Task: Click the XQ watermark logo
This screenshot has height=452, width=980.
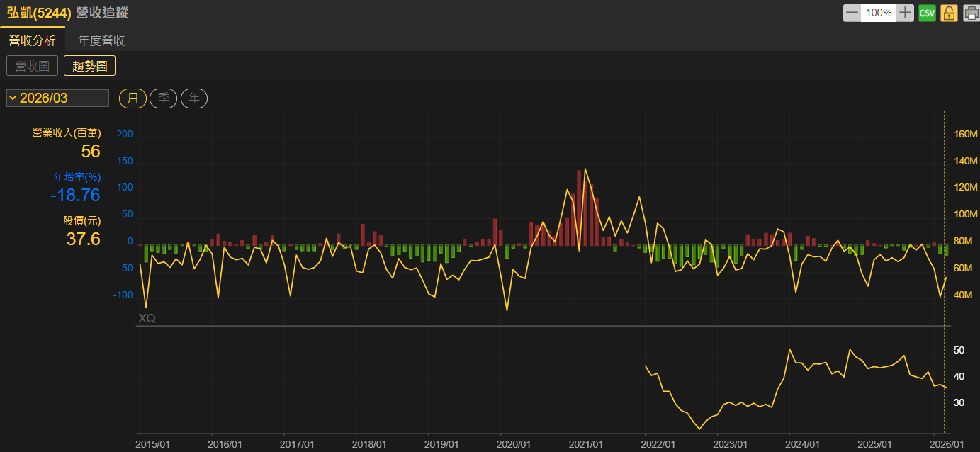Action: point(147,319)
